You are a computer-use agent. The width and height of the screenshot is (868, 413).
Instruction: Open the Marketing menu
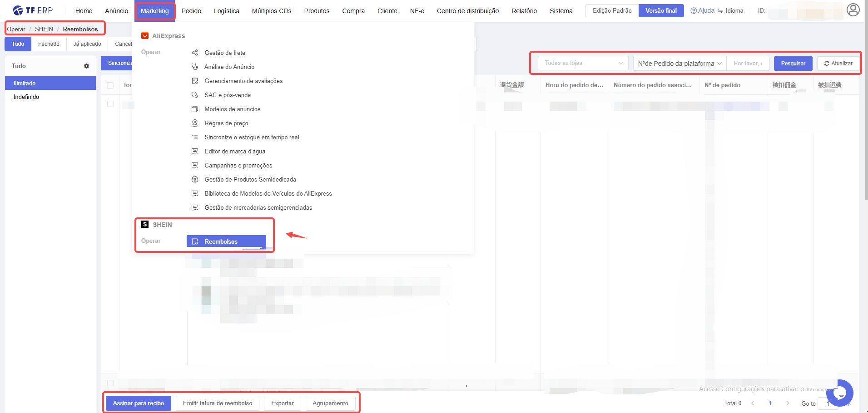[154, 11]
